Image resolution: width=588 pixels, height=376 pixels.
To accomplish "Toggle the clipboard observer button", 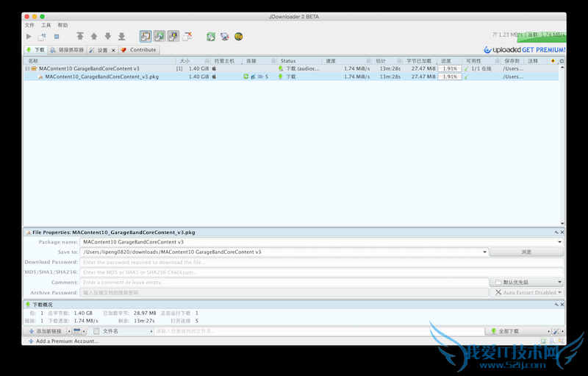I will (x=146, y=36).
